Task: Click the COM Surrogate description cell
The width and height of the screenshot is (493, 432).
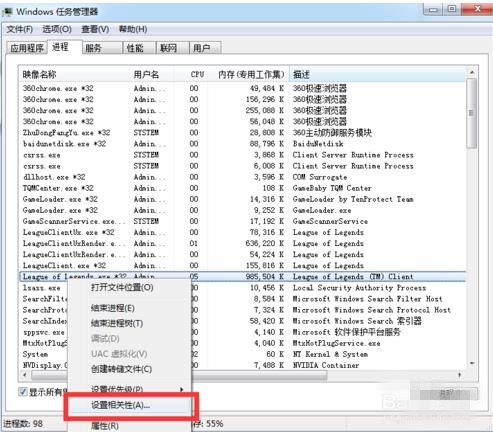Action: (320, 177)
